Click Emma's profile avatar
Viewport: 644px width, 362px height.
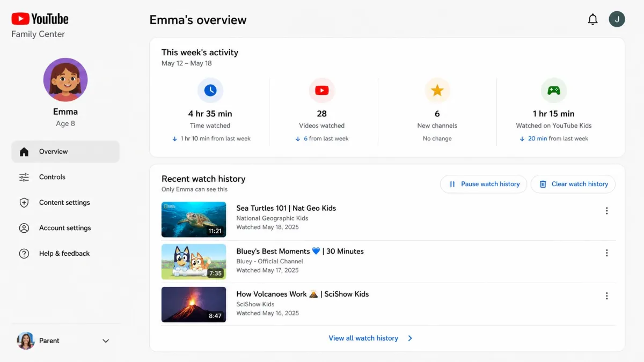65,80
